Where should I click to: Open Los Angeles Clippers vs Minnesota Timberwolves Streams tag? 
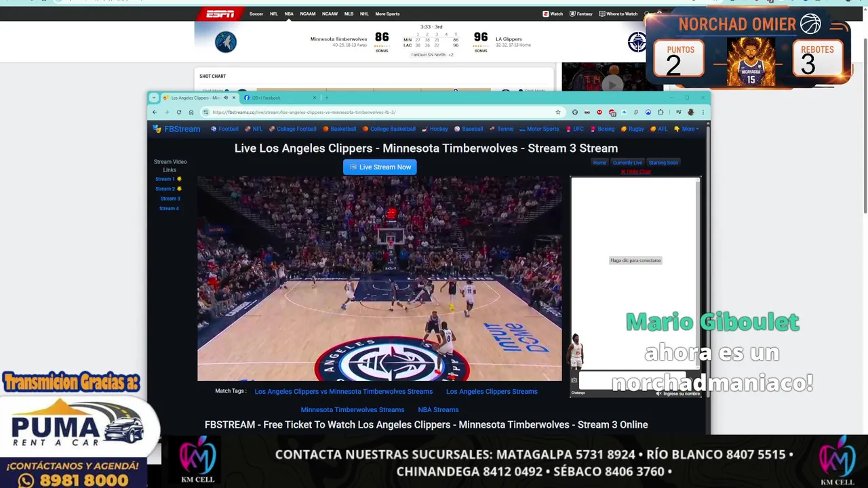tap(343, 392)
